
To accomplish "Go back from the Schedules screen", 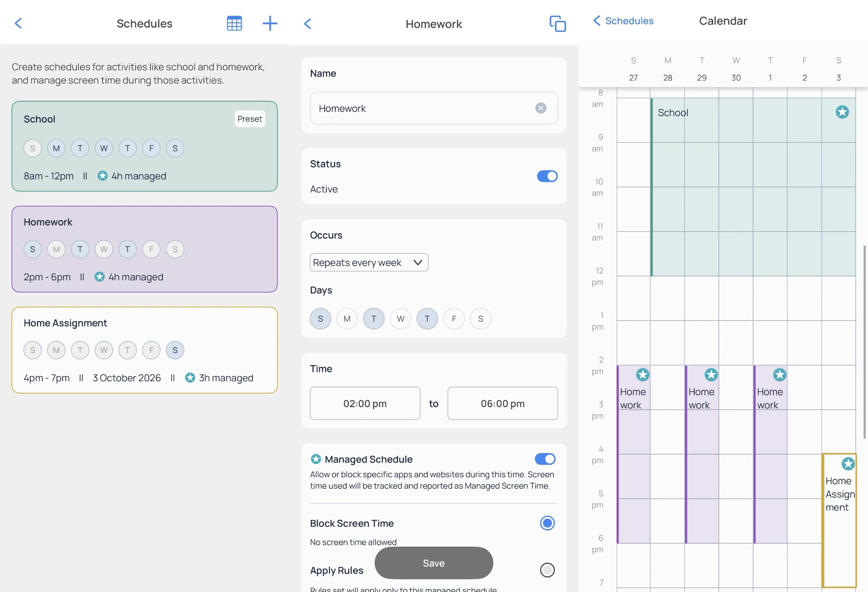I will (18, 23).
